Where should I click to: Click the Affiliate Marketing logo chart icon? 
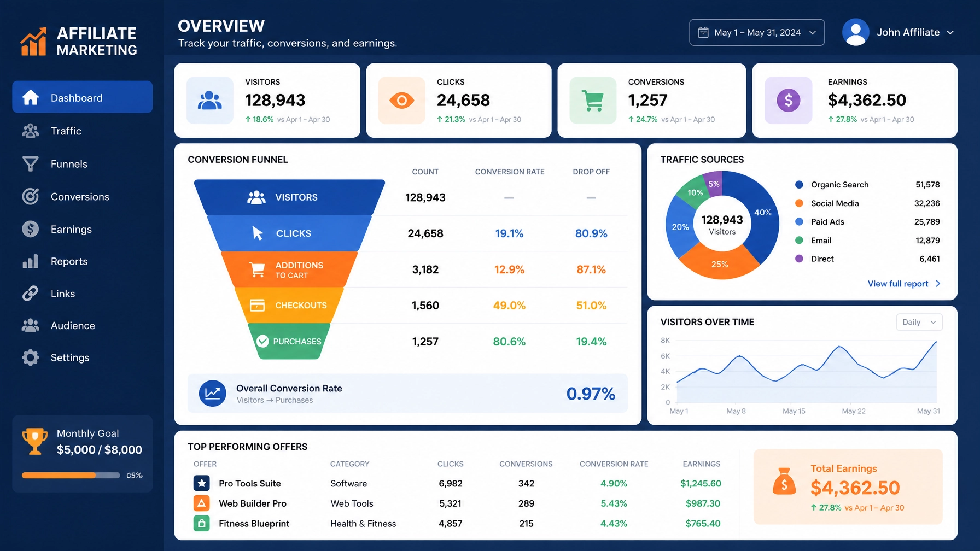point(33,42)
